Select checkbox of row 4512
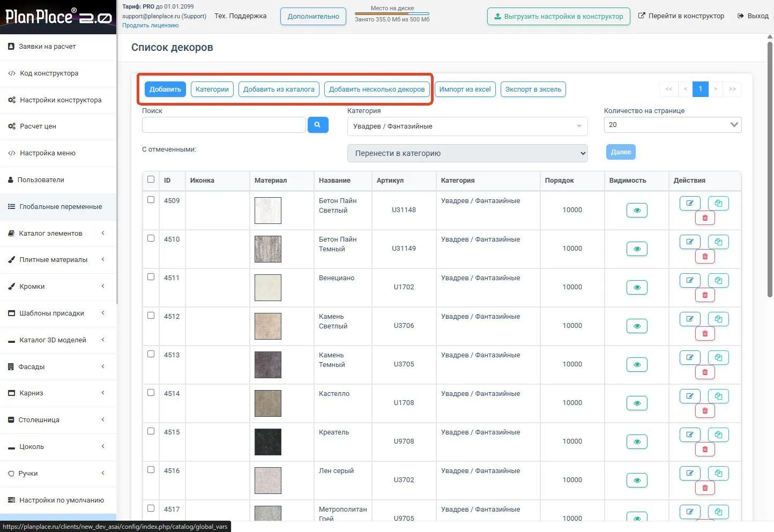The height and width of the screenshot is (532, 774). 151,316
